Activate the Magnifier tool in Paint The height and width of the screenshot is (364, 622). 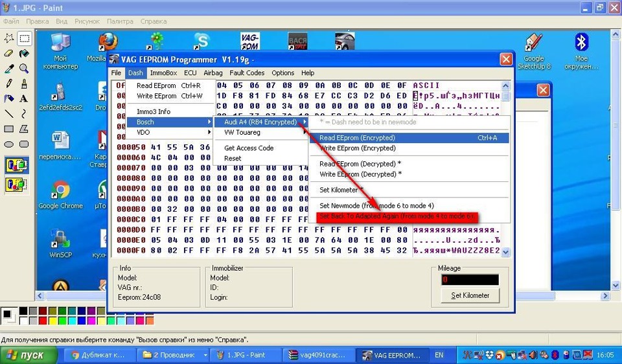pos(24,68)
